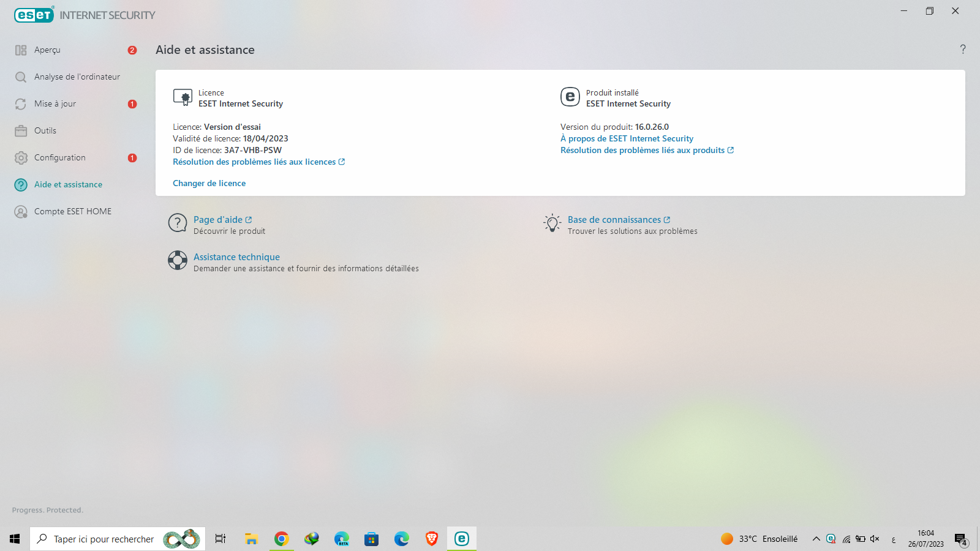This screenshot has height=551, width=980.
Task: Click the Aide et assistance question-mark icon
Action: [21, 185]
